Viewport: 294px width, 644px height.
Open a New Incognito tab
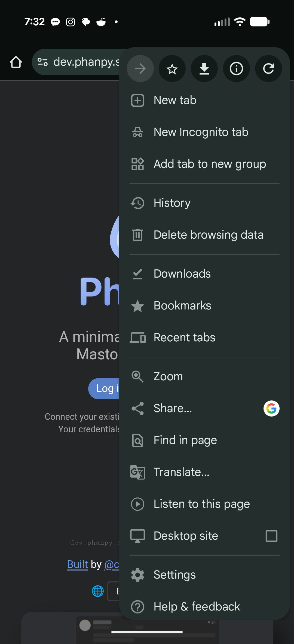coord(201,132)
